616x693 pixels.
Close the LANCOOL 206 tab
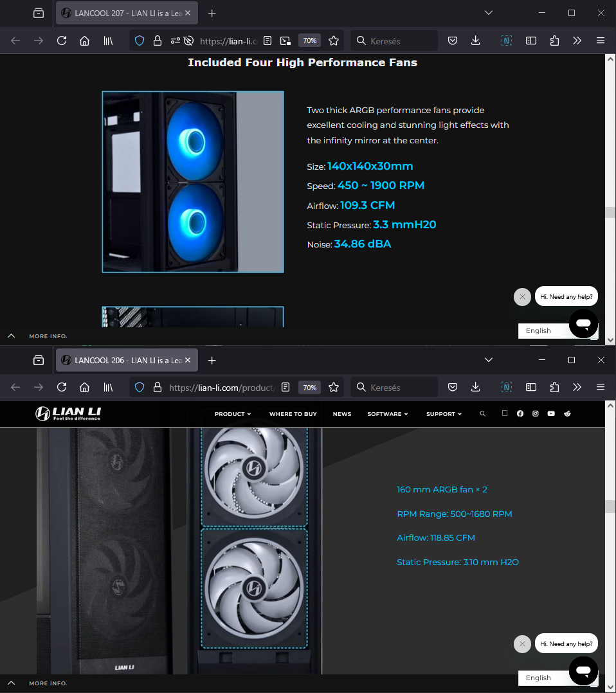(x=188, y=360)
